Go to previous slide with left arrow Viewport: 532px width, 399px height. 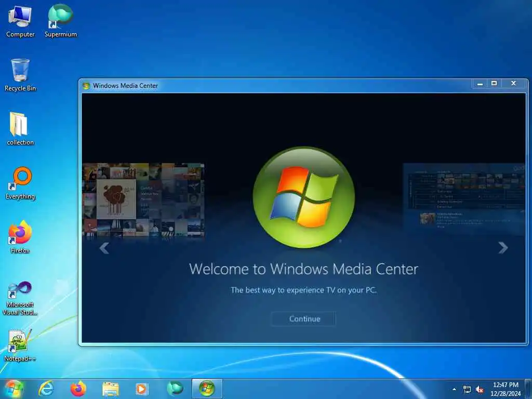click(104, 248)
